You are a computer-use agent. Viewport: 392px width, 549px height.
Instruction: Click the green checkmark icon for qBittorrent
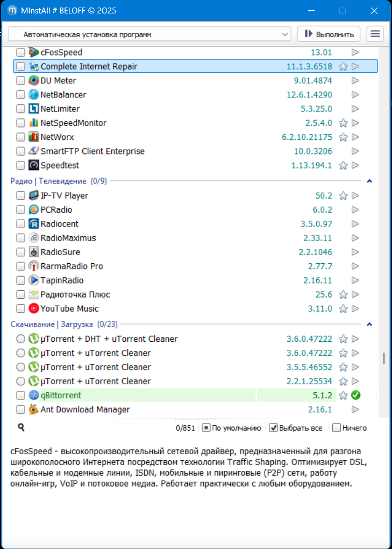355,396
